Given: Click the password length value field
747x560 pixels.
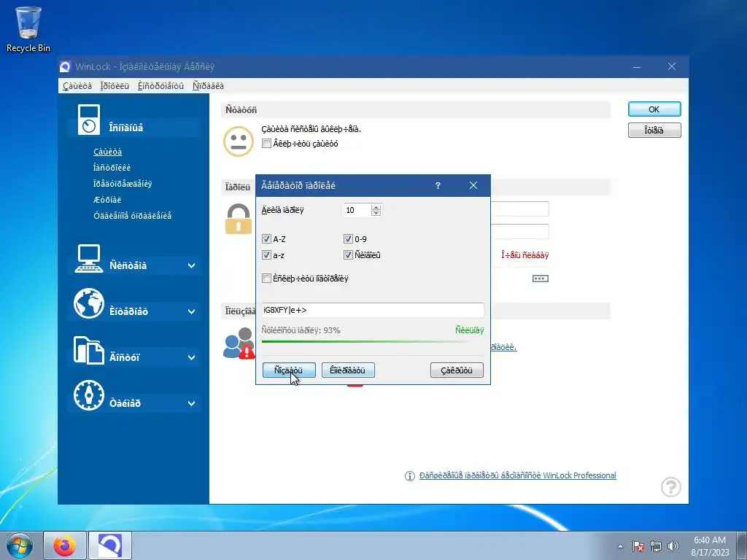Looking at the screenshot, I should tap(356, 210).
